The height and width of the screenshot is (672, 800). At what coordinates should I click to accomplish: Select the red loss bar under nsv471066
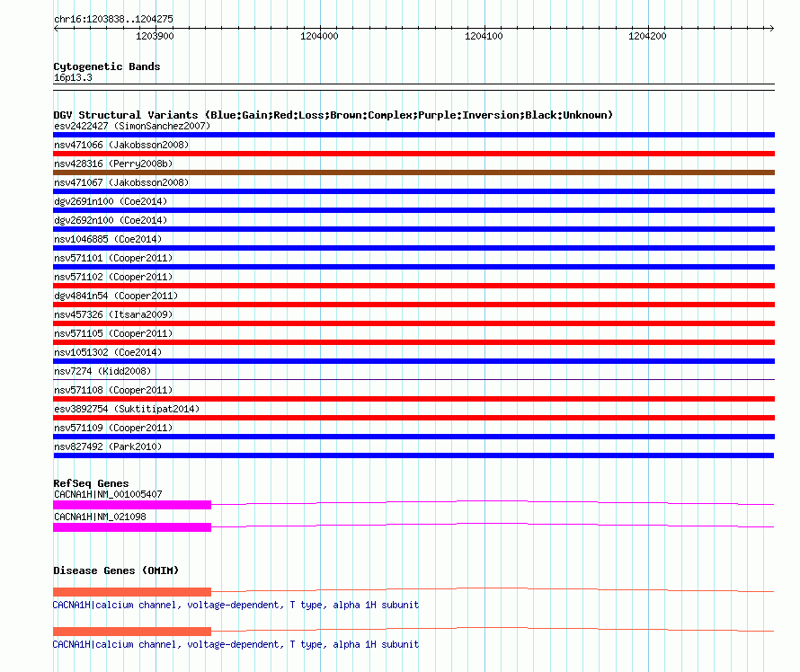click(x=413, y=154)
